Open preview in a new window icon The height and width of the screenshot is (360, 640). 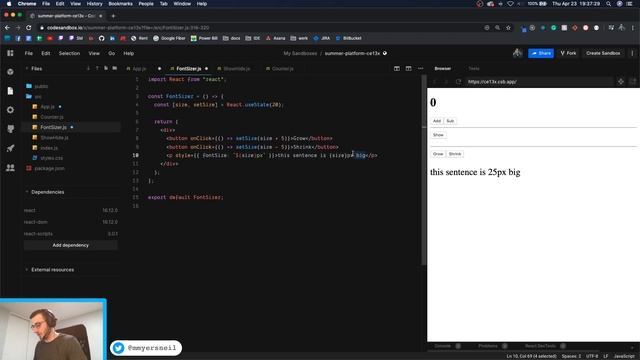[633, 82]
